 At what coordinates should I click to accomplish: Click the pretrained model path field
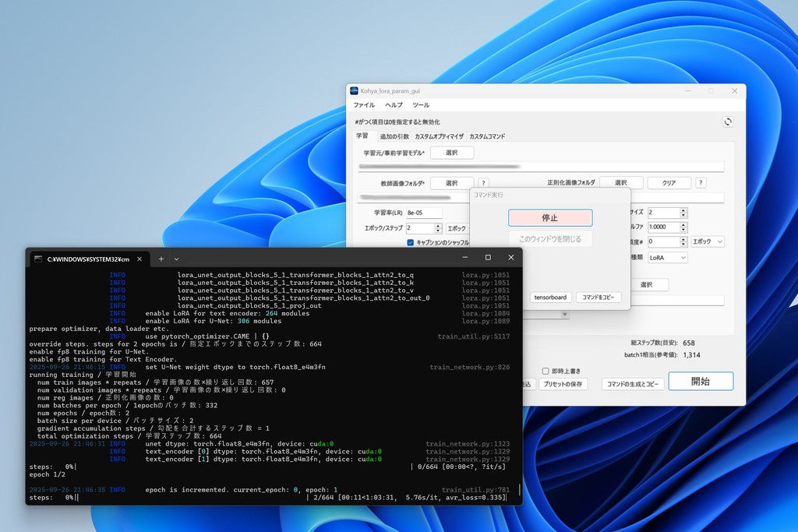541,167
